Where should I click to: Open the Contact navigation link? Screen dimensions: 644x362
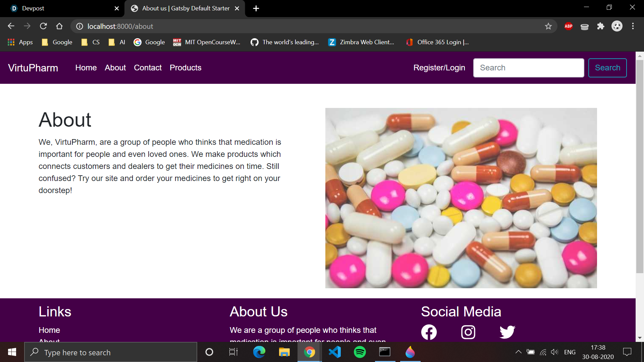pyautogui.click(x=148, y=68)
